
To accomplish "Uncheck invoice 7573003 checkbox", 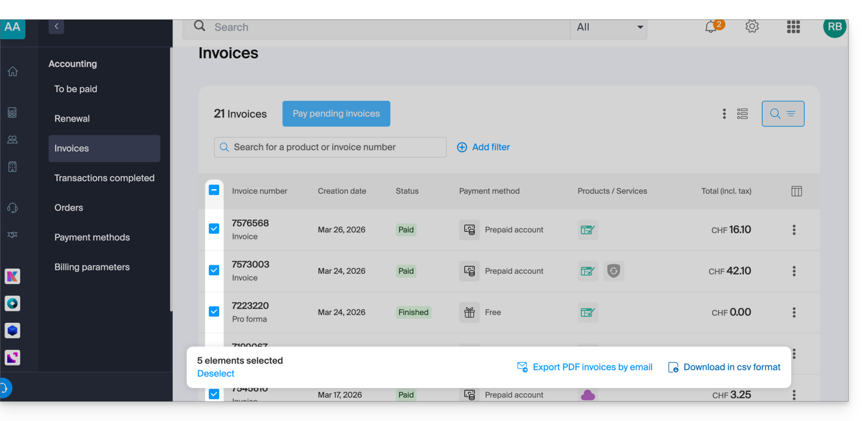I will point(214,270).
